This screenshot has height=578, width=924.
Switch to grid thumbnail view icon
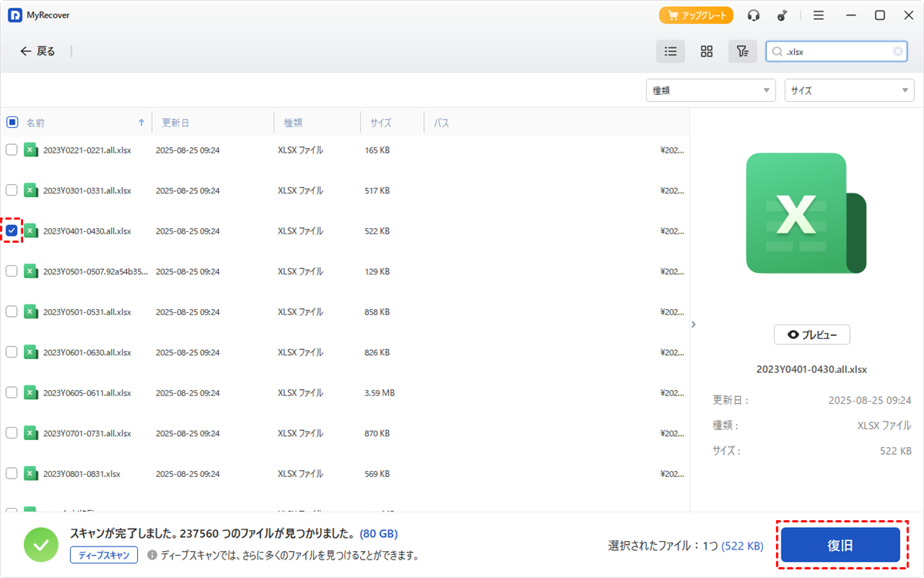pos(706,52)
